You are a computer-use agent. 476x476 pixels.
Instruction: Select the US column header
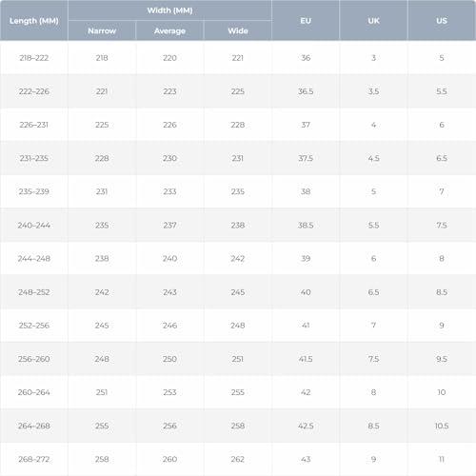pos(442,21)
